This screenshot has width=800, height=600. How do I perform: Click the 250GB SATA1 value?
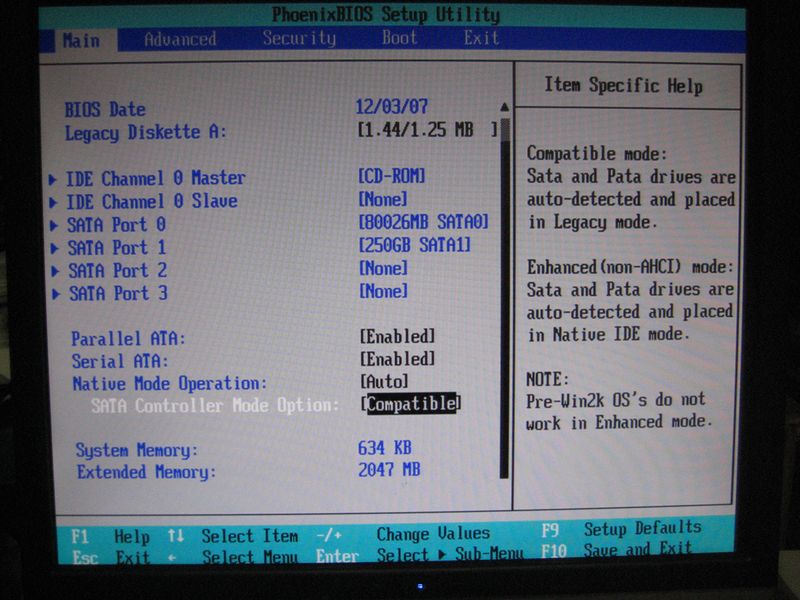point(414,245)
